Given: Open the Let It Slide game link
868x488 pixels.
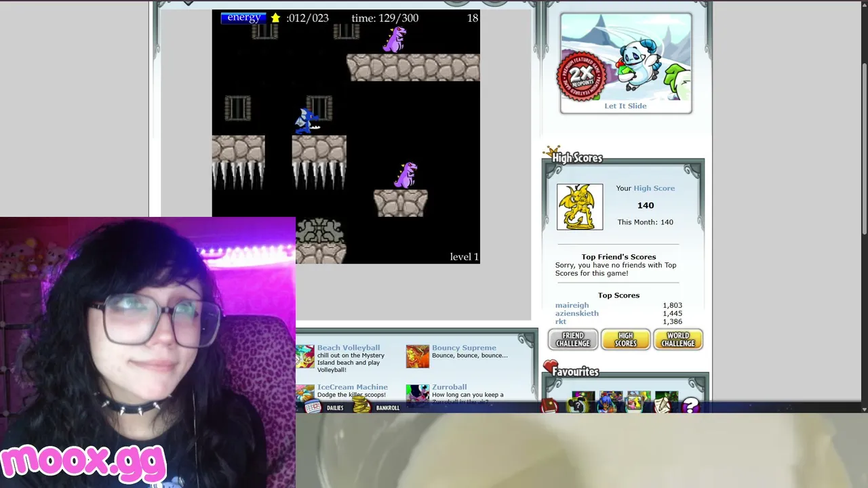Looking at the screenshot, I should coord(625,106).
